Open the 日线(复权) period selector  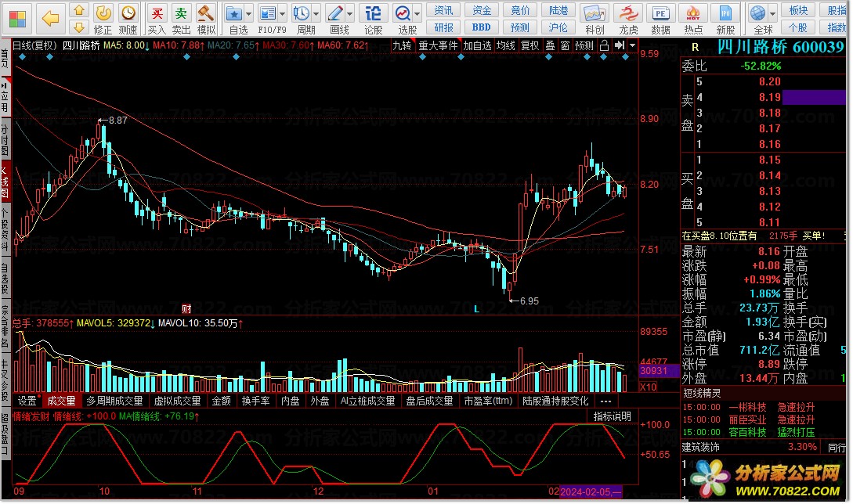pyautogui.click(x=34, y=45)
